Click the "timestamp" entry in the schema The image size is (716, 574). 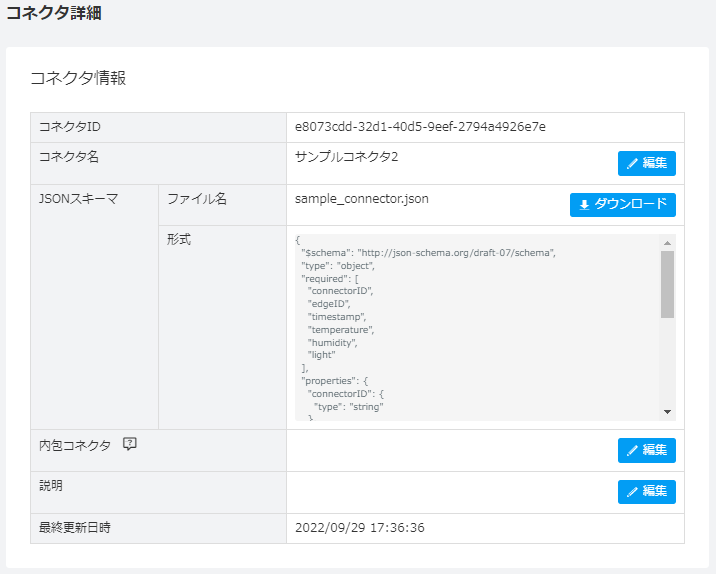pos(337,317)
